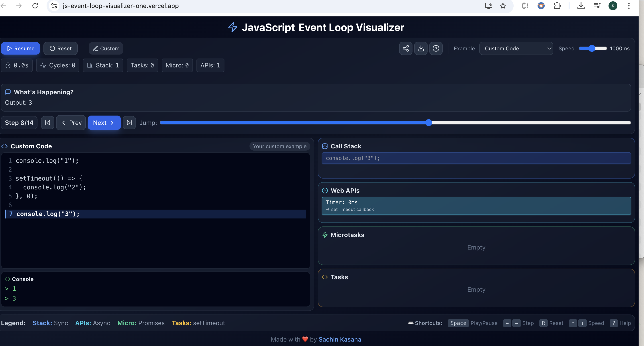This screenshot has width=644, height=346.
Task: Adjust the Speed slider near 1000ms
Action: click(x=592, y=48)
